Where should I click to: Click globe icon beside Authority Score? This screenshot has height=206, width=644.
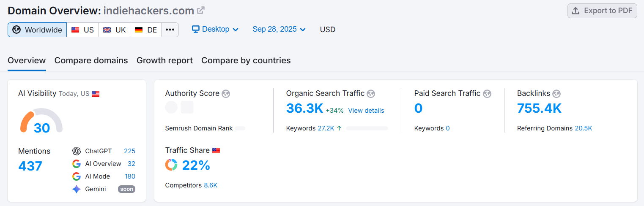coord(226,94)
